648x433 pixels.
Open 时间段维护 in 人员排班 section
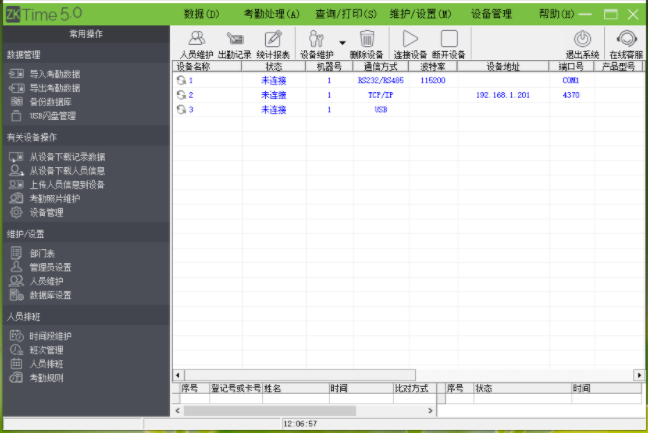pyautogui.click(x=51, y=337)
